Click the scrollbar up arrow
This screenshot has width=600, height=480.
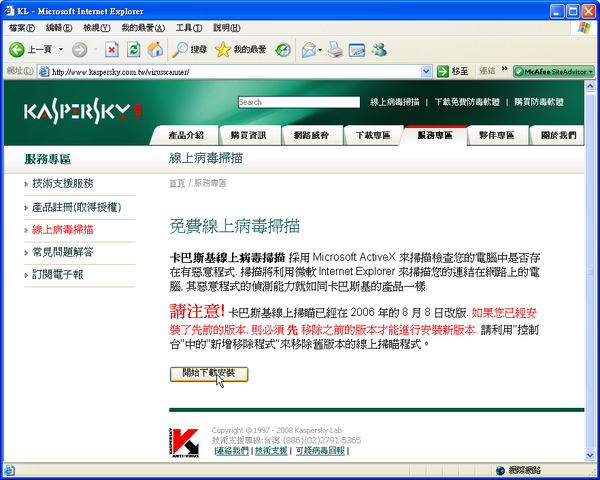click(x=590, y=86)
